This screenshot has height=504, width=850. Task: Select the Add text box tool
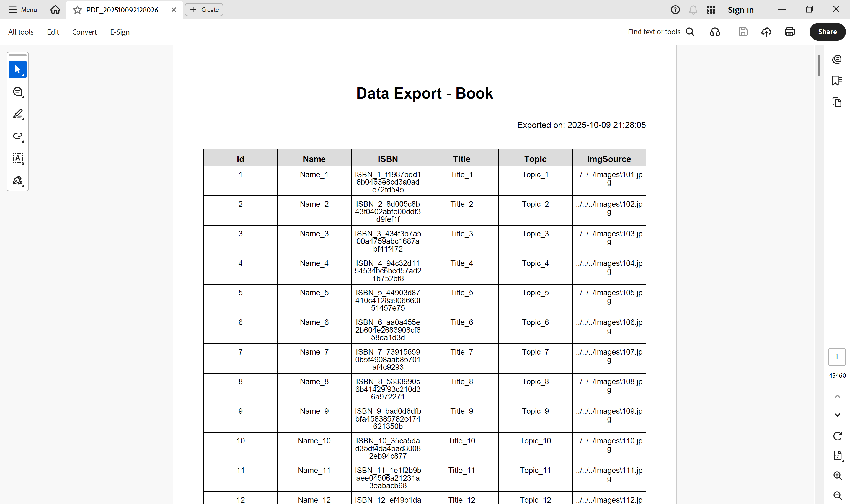(18, 158)
